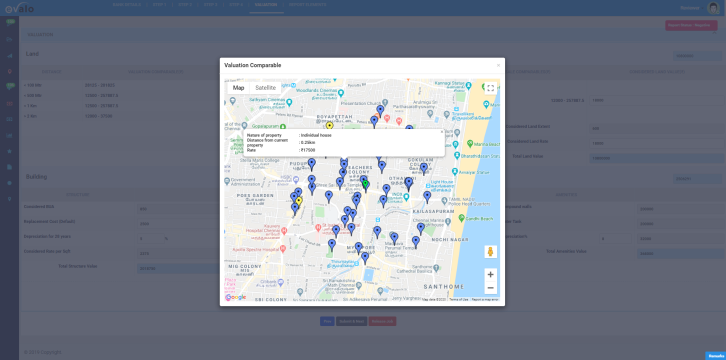Click the Apollo Spectra Hospital map icon
Screen dimensions: 726x360
282,248
